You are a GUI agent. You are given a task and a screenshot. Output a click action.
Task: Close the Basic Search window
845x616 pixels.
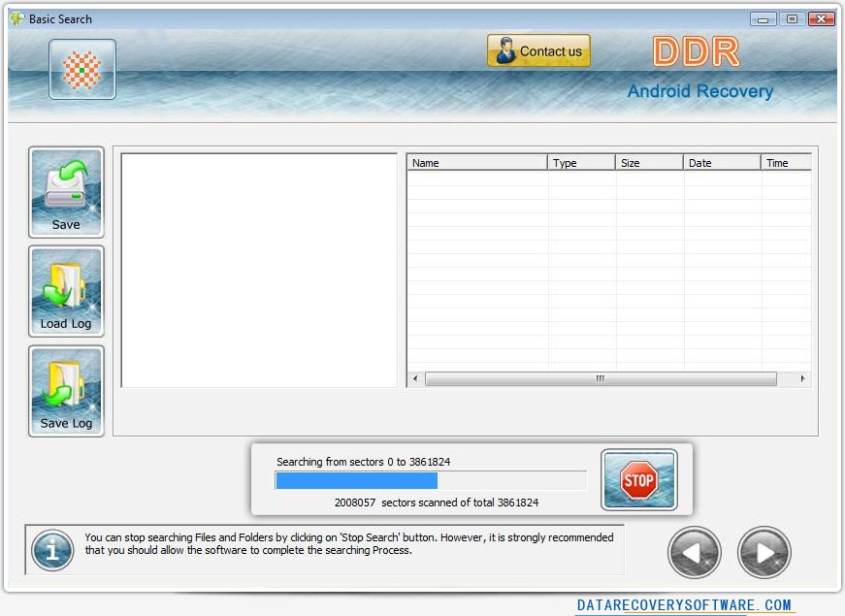coord(822,18)
